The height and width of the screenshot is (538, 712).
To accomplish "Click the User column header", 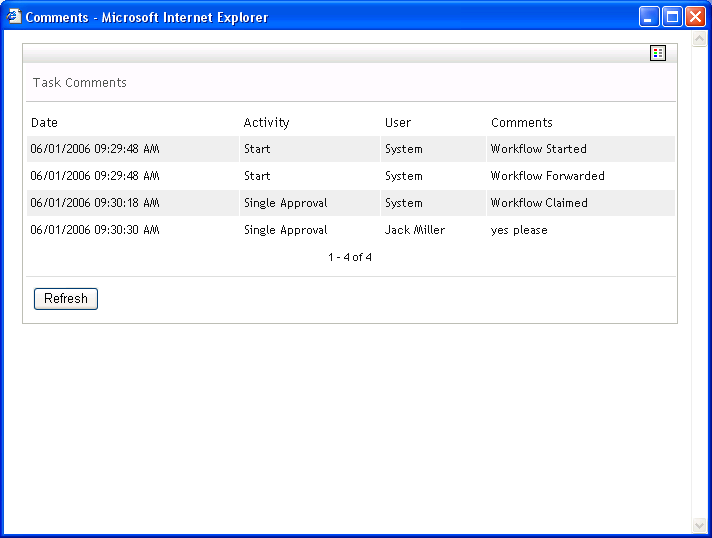I will (x=398, y=123).
